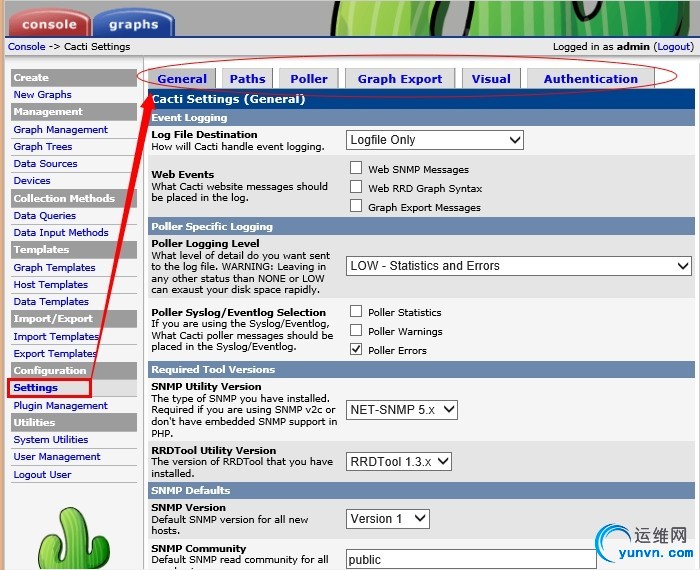Open the SNMP Version dropdown
This screenshot has width=700, height=570.
[388, 519]
